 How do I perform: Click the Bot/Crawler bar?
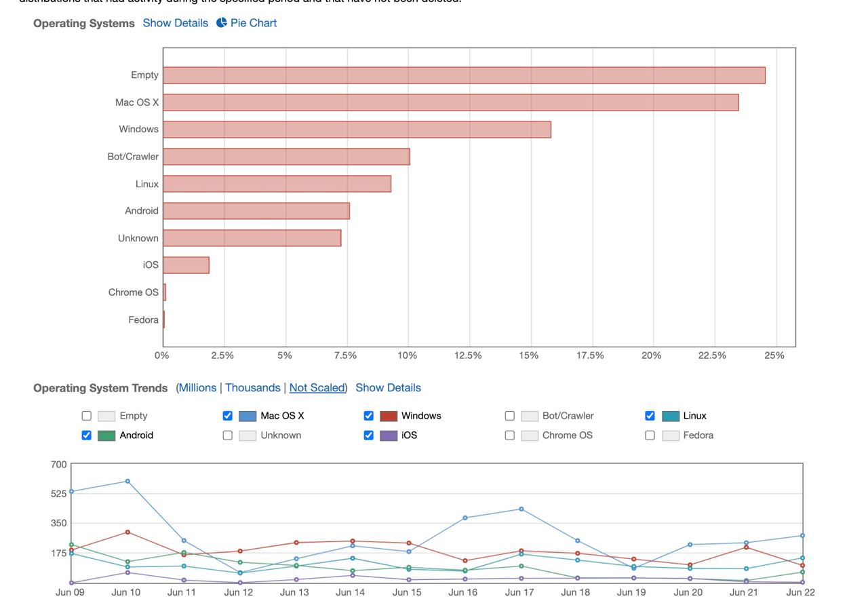click(x=286, y=157)
